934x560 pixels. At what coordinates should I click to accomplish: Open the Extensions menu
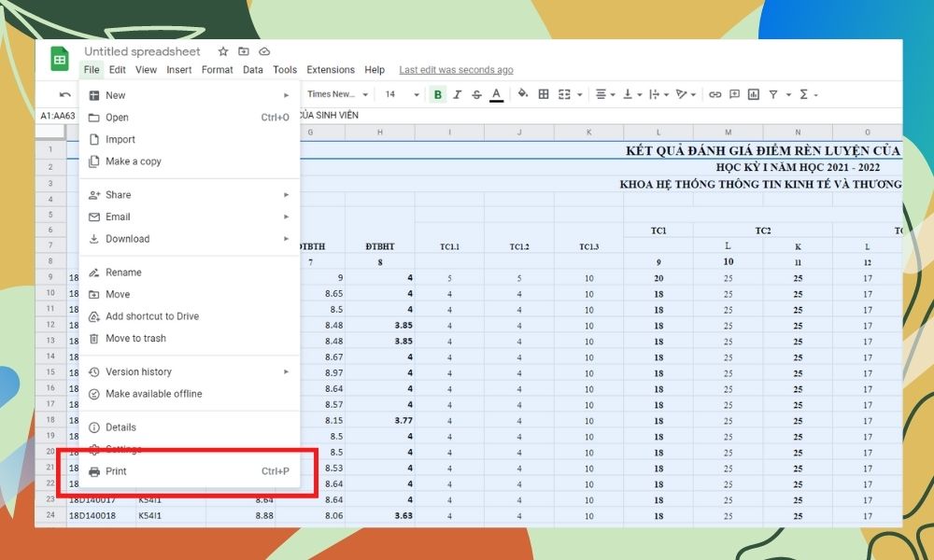point(331,70)
